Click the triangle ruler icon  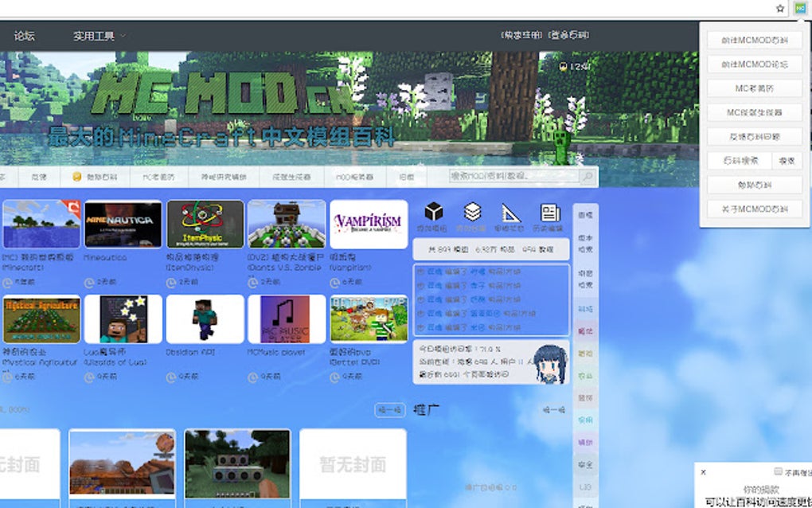[x=510, y=213]
